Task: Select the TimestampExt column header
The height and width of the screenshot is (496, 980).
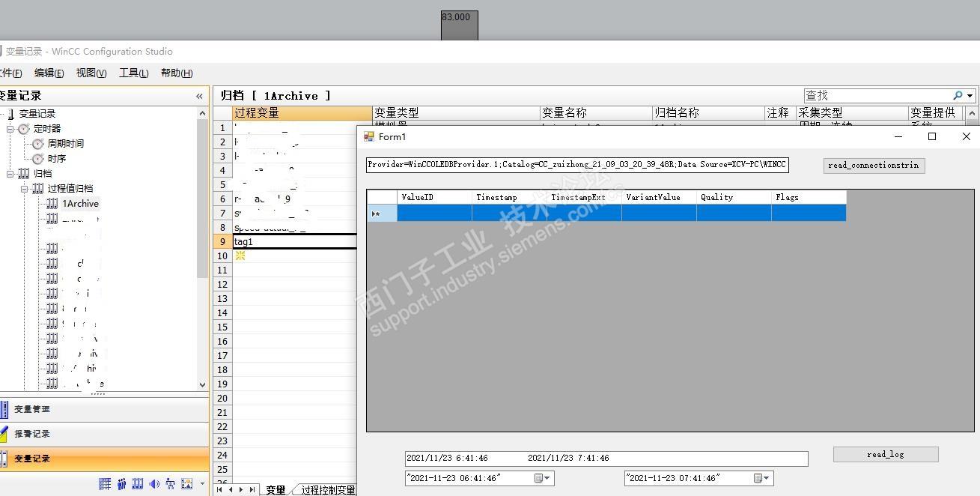Action: tap(584, 197)
